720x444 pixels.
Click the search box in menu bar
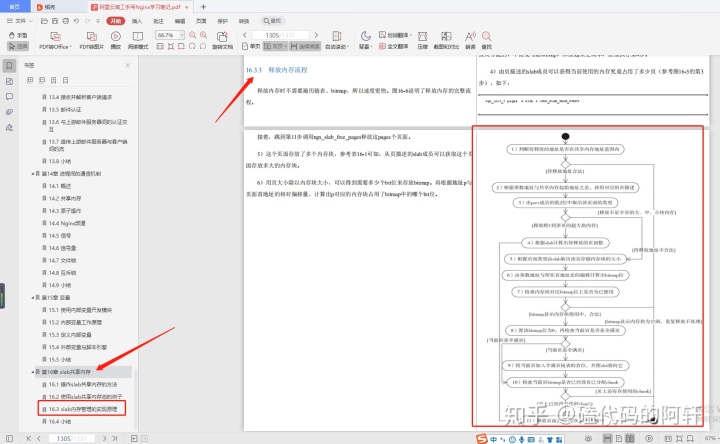coord(273,21)
